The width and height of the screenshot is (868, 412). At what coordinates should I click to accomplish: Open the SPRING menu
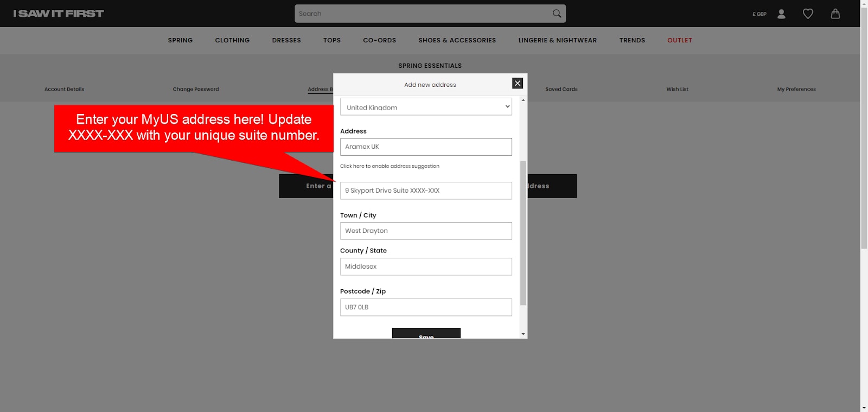(180, 40)
